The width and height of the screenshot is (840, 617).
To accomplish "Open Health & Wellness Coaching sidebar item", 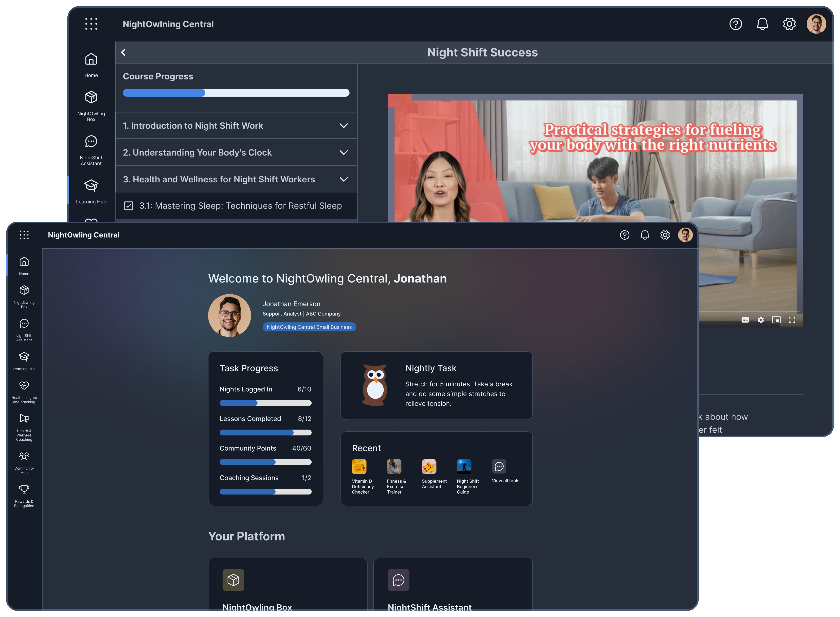I will [x=24, y=427].
